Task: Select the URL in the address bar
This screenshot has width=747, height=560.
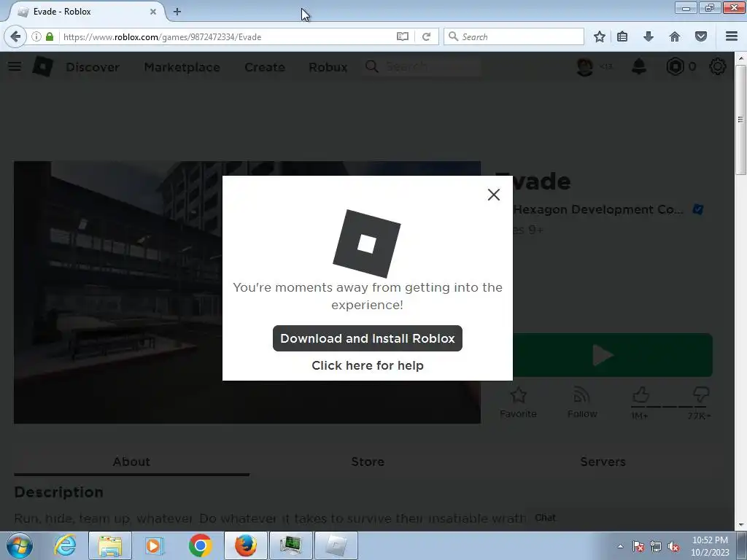Action: (x=162, y=36)
